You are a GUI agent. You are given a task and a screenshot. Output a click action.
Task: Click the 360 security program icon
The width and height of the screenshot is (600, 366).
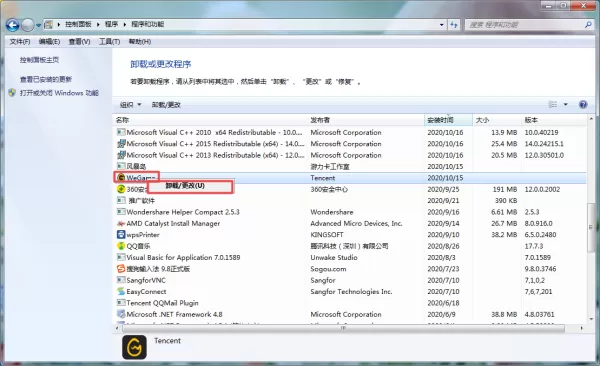[121, 189]
